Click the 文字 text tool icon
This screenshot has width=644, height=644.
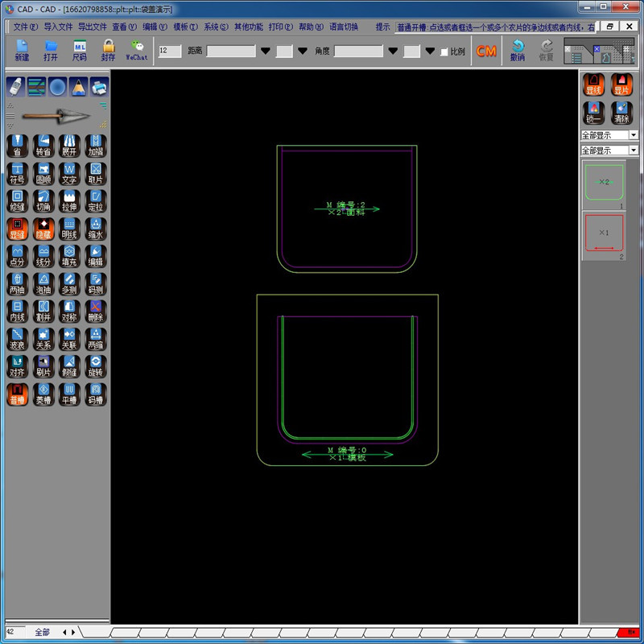tap(69, 174)
